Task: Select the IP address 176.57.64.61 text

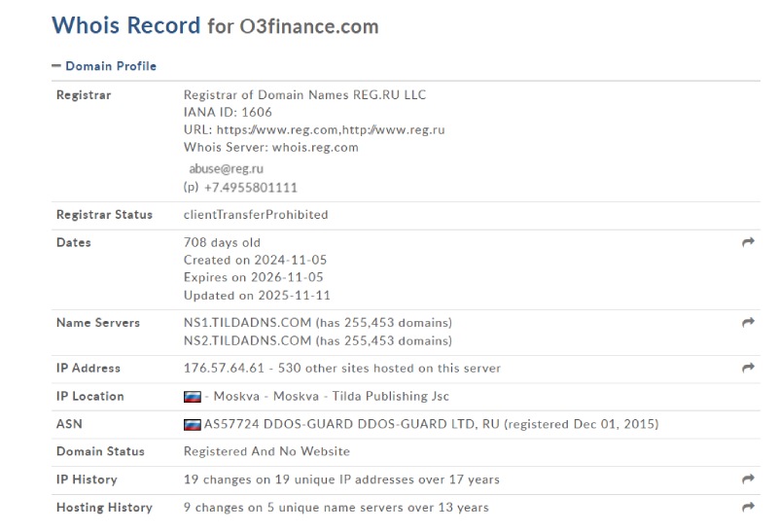Action: (x=224, y=368)
